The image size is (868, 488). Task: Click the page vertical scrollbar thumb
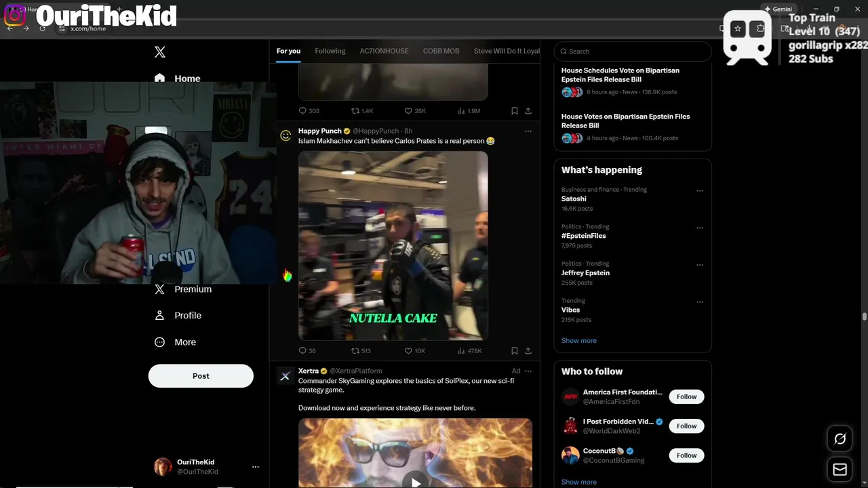864,317
